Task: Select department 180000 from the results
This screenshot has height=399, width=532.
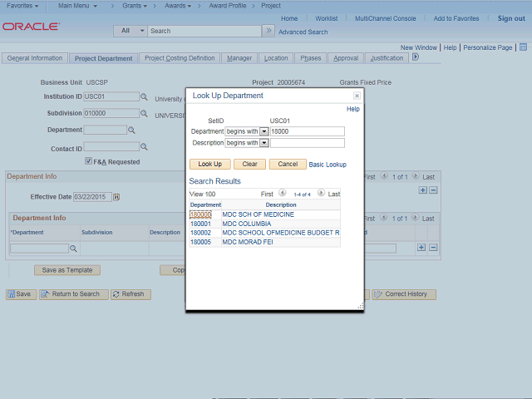Action: 200,214
